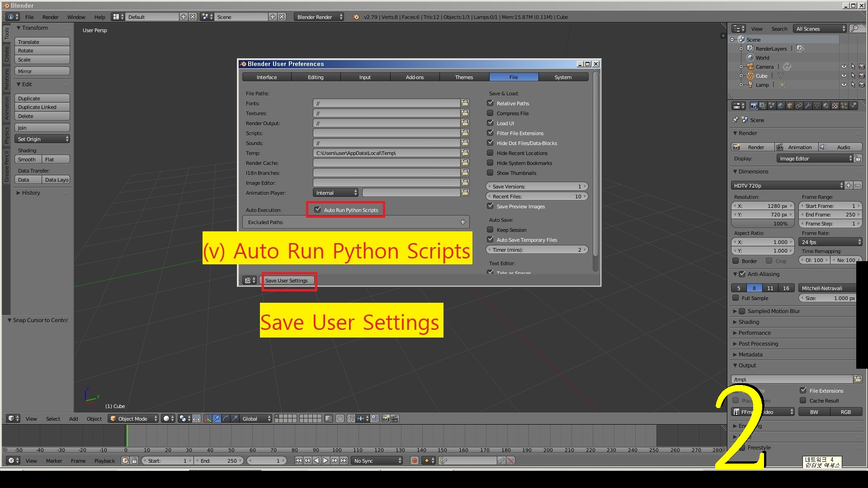This screenshot has height=488, width=868.
Task: Expand the Camera item in outliner
Action: point(741,66)
